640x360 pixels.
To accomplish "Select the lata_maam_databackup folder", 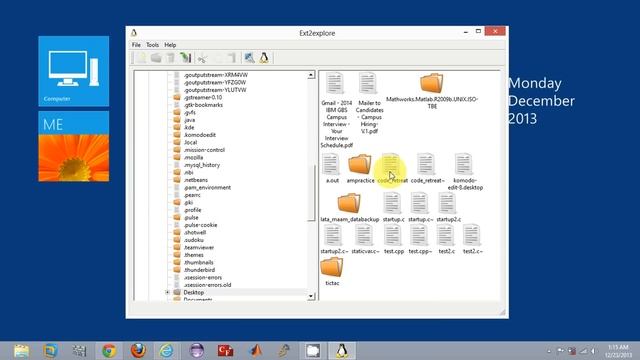I will pyautogui.click(x=349, y=208).
